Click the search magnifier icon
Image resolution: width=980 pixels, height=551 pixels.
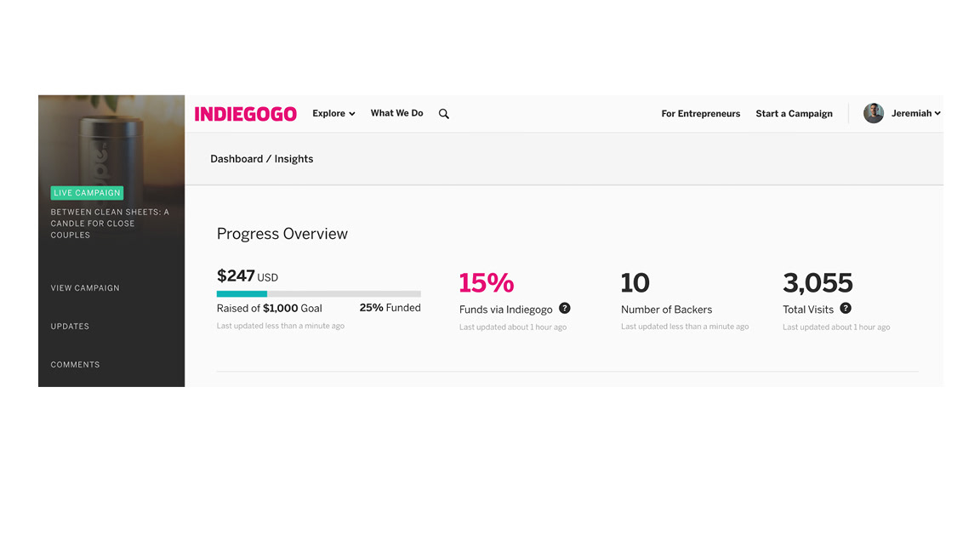pos(444,114)
